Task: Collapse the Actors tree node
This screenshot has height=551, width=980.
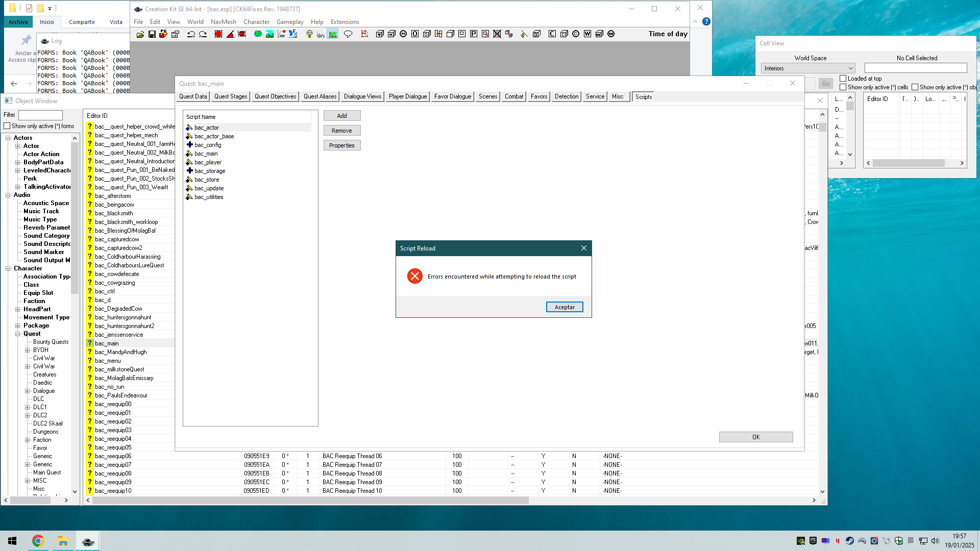Action: click(x=8, y=138)
